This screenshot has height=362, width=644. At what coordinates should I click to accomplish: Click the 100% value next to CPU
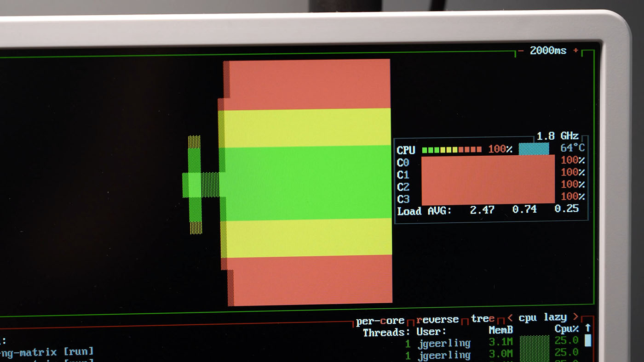[500, 149]
